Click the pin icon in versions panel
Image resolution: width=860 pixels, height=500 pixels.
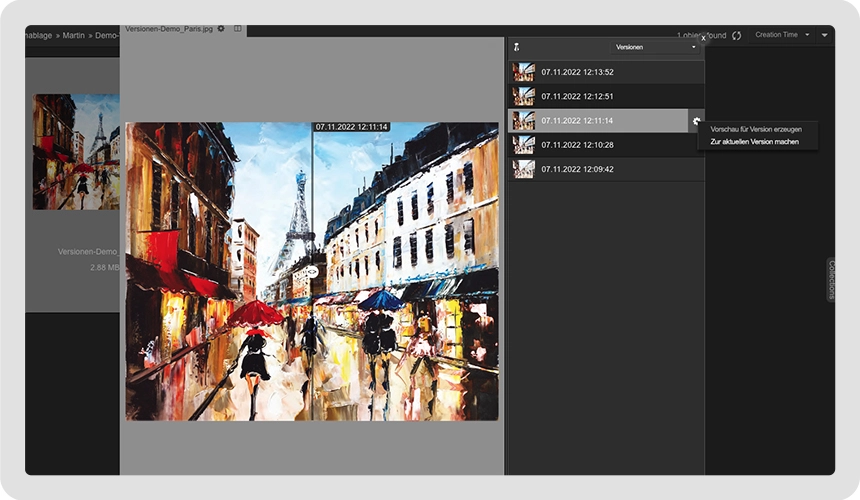click(516, 47)
